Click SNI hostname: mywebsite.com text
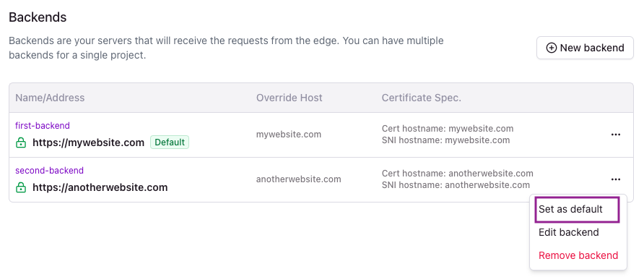The width and height of the screenshot is (644, 277). (x=445, y=140)
